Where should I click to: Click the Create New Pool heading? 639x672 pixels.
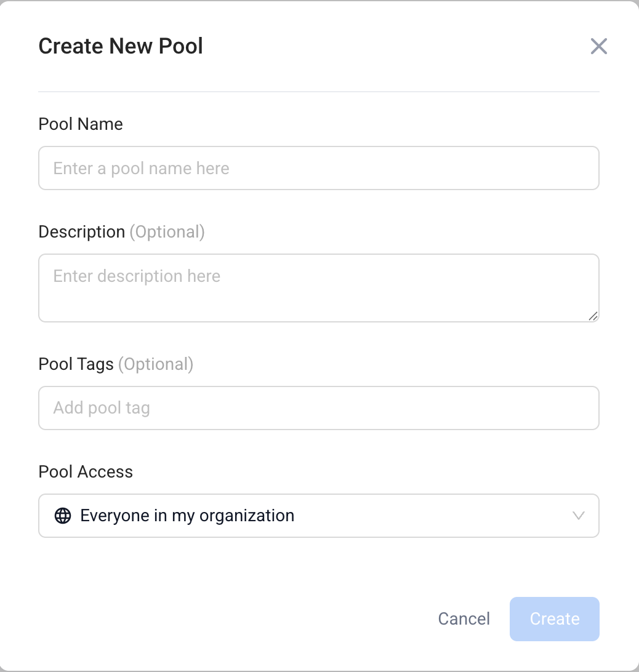click(121, 46)
